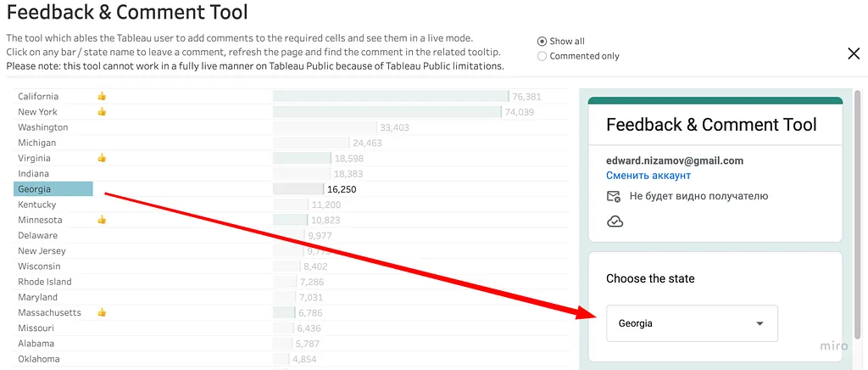Click the Oklahoma value 4,854
The width and height of the screenshot is (868, 370).
[x=304, y=359]
